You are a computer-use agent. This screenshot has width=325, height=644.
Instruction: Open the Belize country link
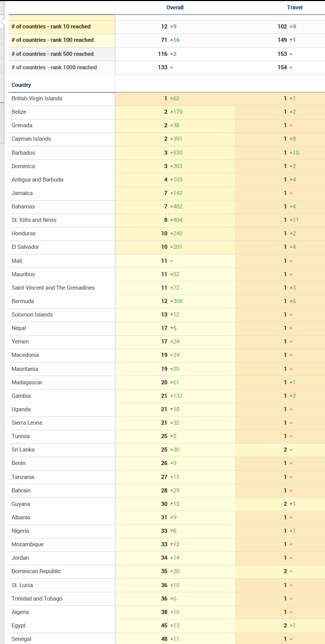coord(19,112)
